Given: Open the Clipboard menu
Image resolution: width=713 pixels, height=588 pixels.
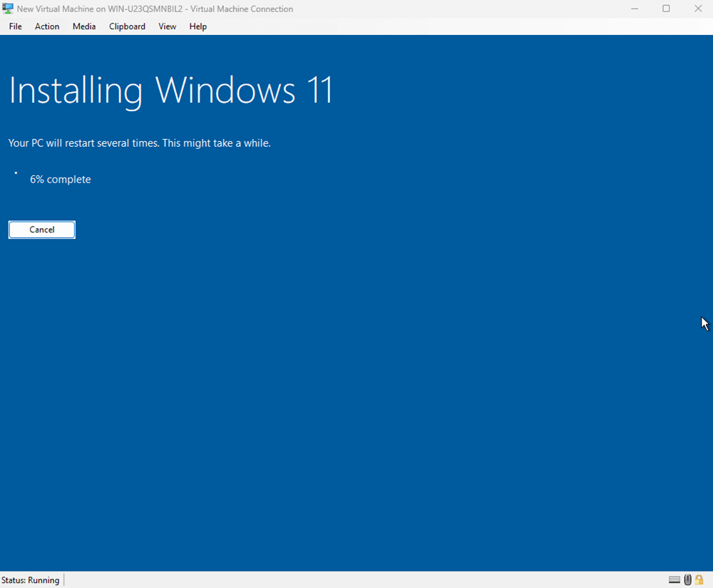Looking at the screenshot, I should click(x=127, y=26).
